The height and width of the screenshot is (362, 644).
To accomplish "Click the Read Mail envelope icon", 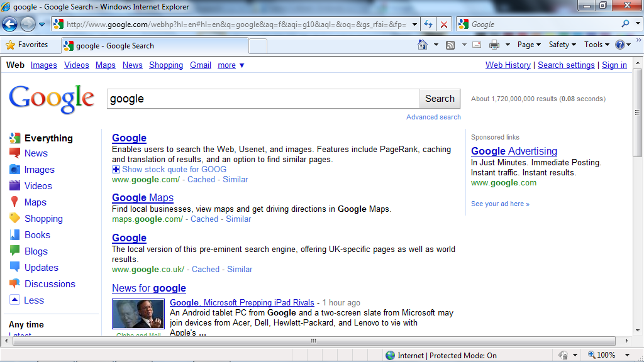I will pyautogui.click(x=477, y=45).
